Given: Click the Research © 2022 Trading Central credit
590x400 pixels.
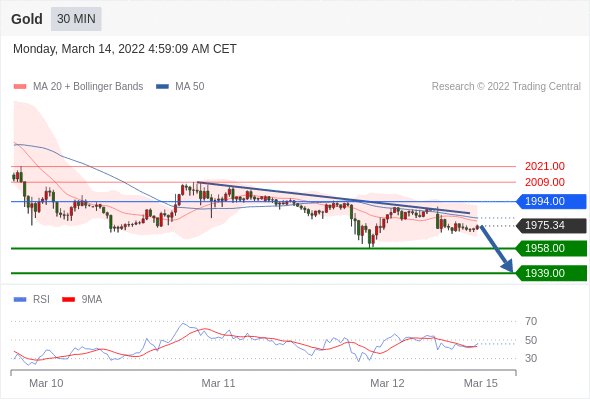Looking at the screenshot, I should coord(506,87).
